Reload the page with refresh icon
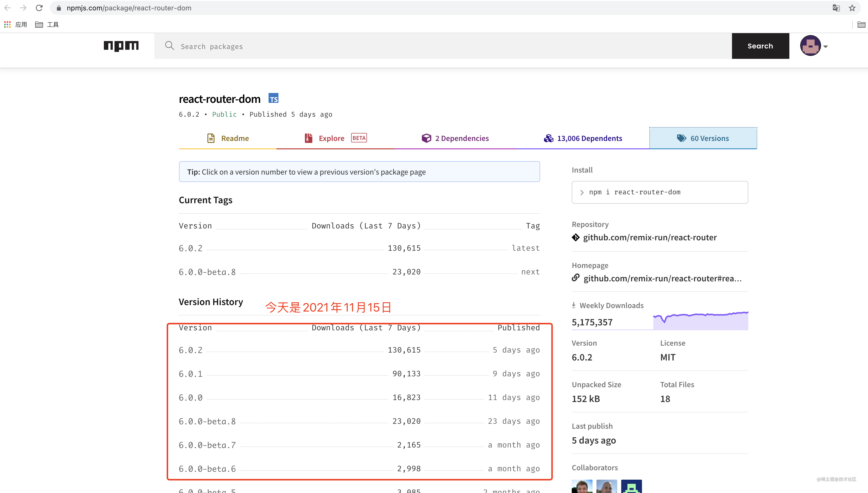 pos(39,8)
